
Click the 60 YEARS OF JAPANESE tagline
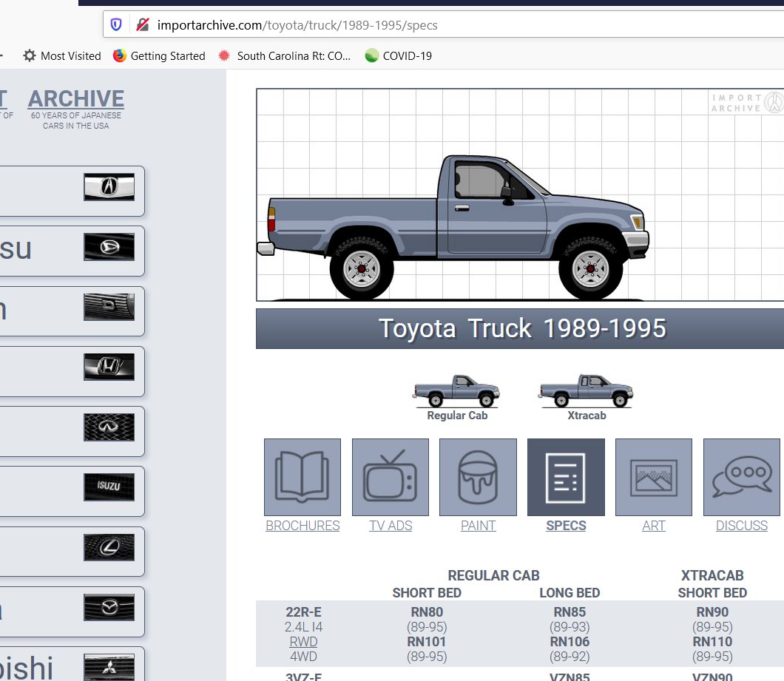click(x=76, y=115)
